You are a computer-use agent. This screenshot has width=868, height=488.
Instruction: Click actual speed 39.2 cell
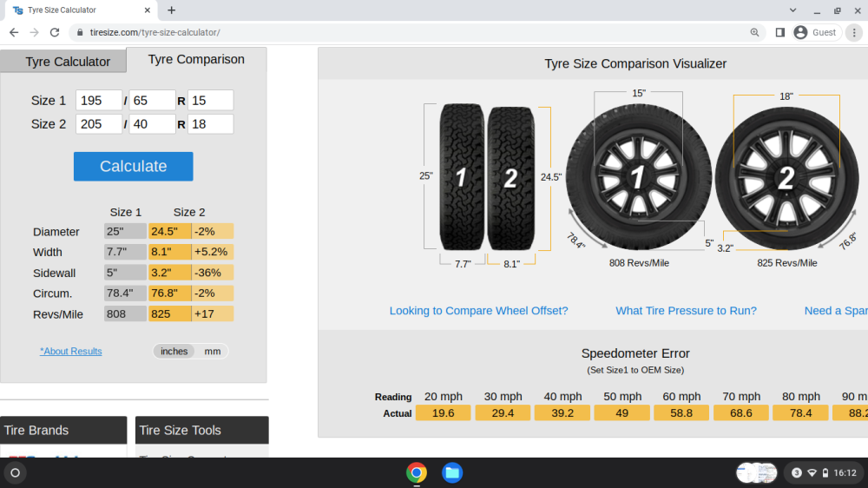point(562,413)
